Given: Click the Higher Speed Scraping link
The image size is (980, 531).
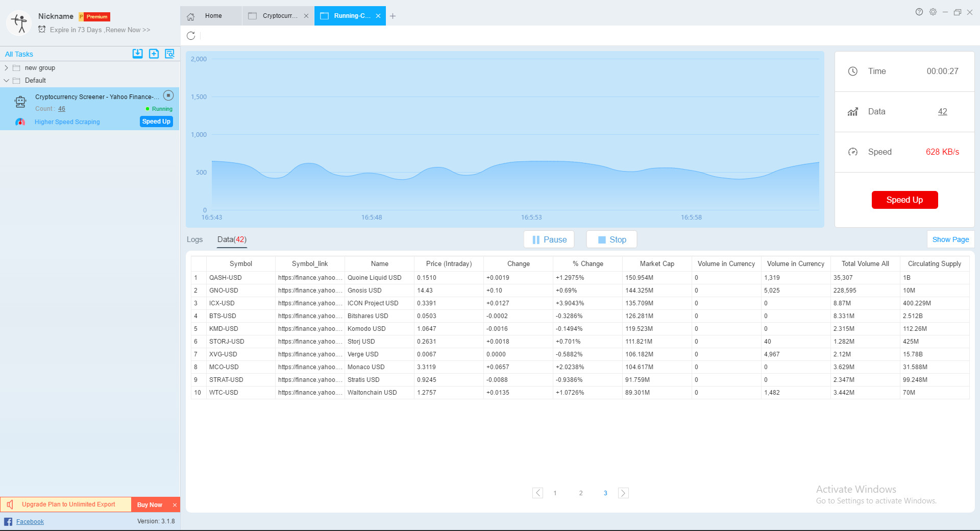Looking at the screenshot, I should (x=67, y=122).
